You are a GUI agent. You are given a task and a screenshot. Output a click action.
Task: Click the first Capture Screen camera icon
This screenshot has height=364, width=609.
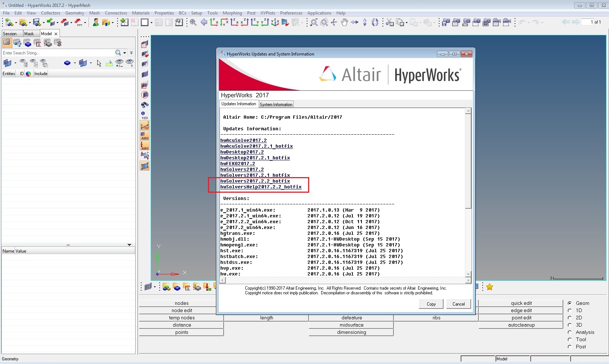point(446,23)
